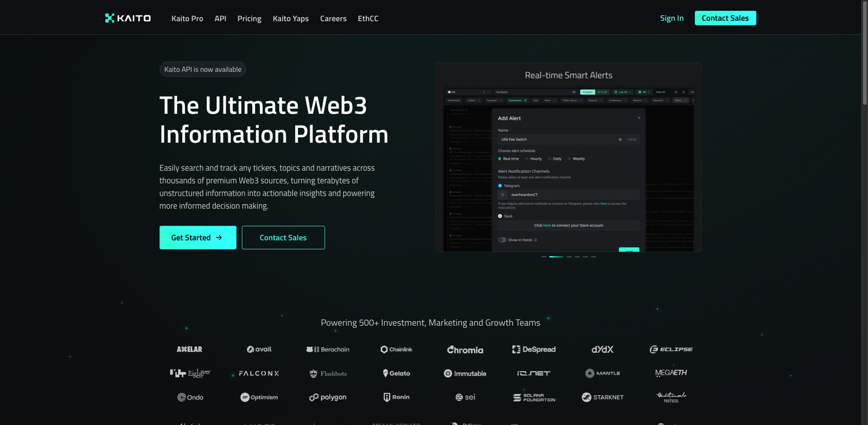The height and width of the screenshot is (425, 868).
Task: Click the Eclipse logo
Action: [x=671, y=350]
